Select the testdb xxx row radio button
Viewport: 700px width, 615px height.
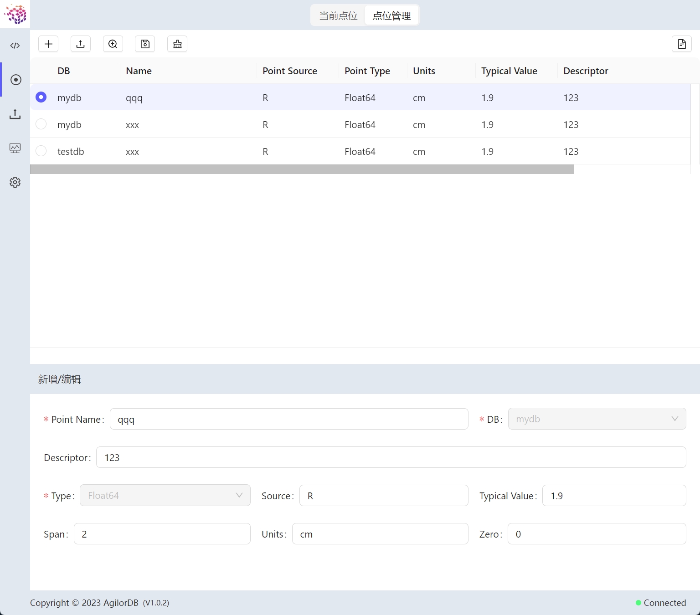click(41, 151)
